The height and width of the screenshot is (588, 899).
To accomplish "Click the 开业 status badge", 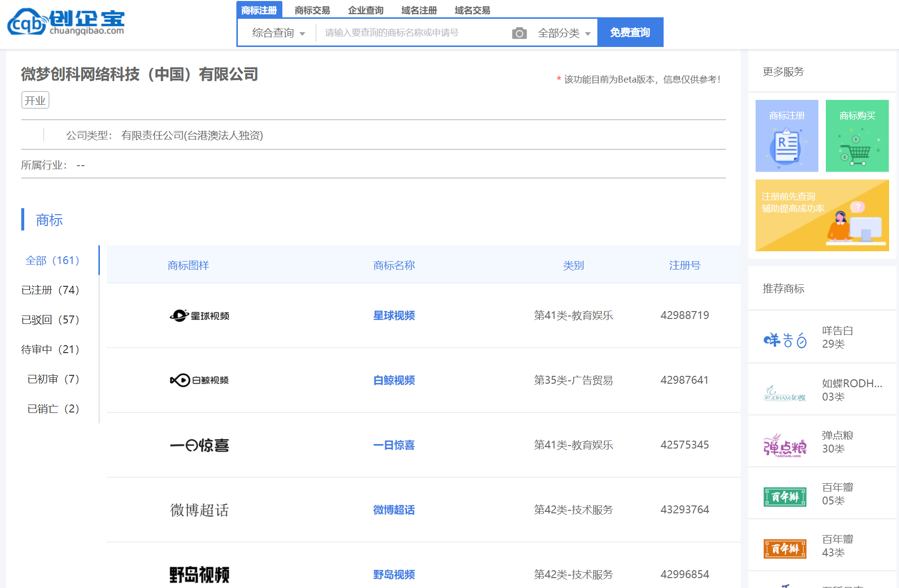I will (35, 100).
